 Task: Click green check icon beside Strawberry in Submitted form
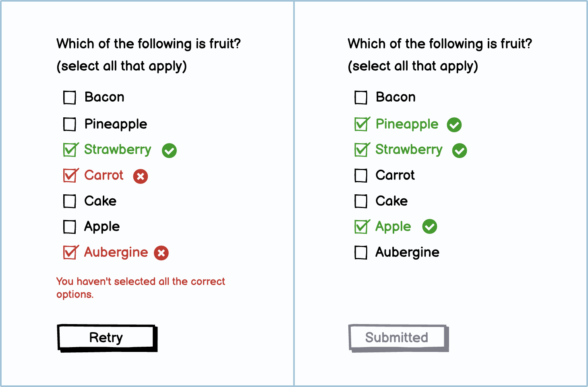click(x=460, y=151)
